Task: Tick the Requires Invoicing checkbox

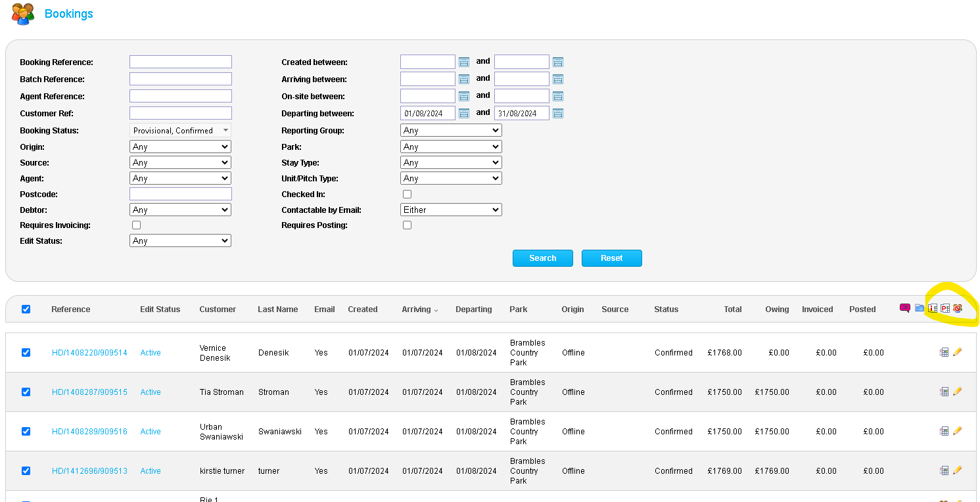Action: [x=137, y=225]
